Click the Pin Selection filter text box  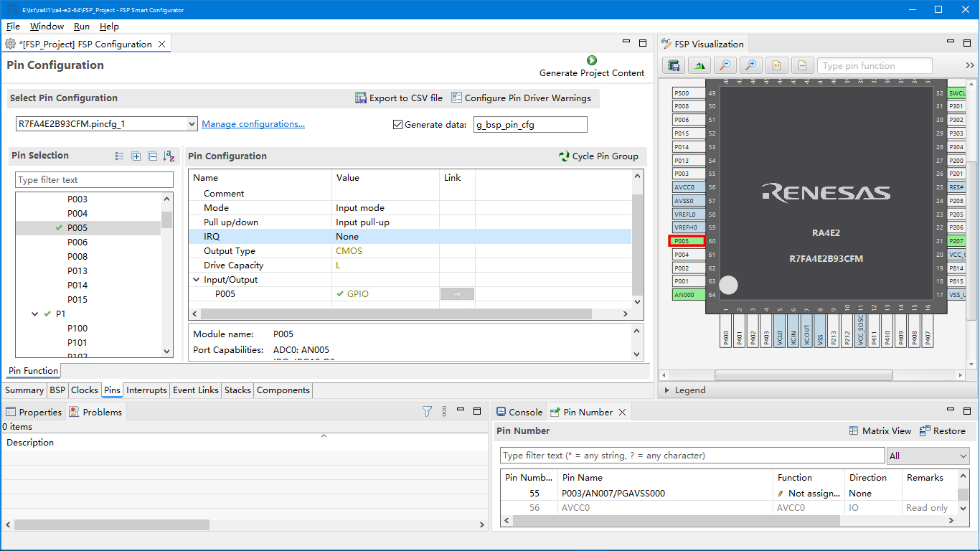click(x=94, y=180)
